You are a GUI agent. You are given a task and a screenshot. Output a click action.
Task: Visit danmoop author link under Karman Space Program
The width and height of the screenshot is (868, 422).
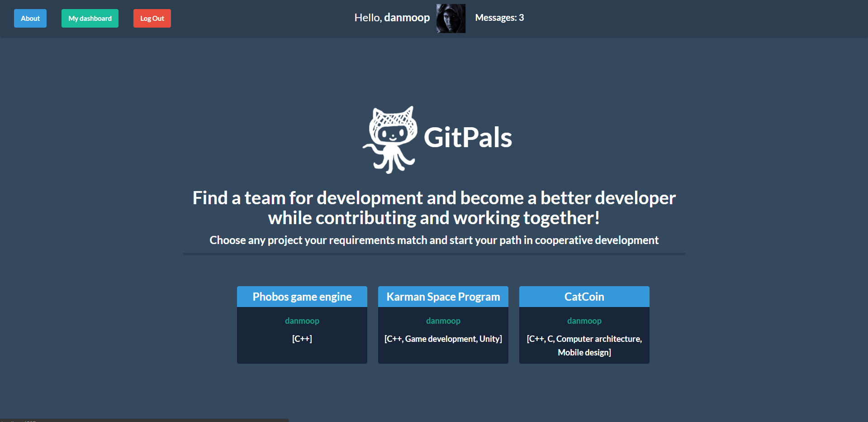tap(443, 321)
